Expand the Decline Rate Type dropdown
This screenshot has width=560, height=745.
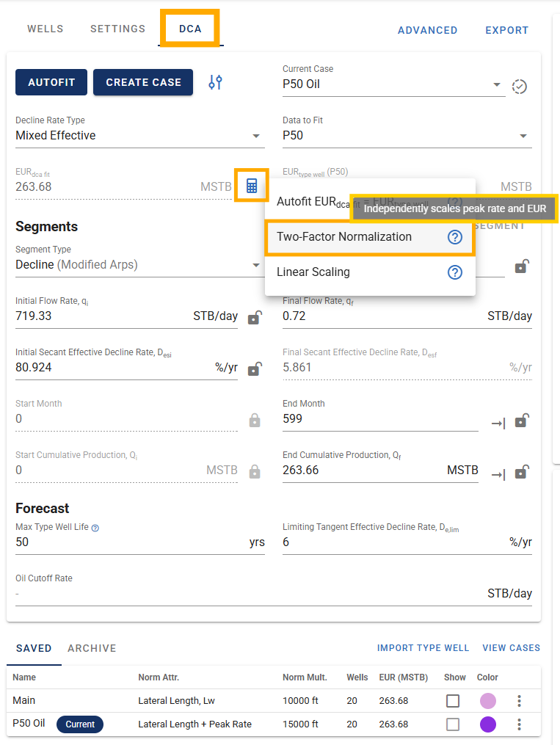(x=256, y=136)
